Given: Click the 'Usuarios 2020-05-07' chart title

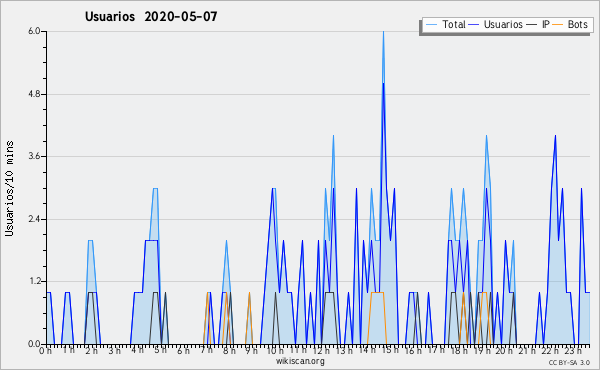Looking at the screenshot, I should coord(151,16).
